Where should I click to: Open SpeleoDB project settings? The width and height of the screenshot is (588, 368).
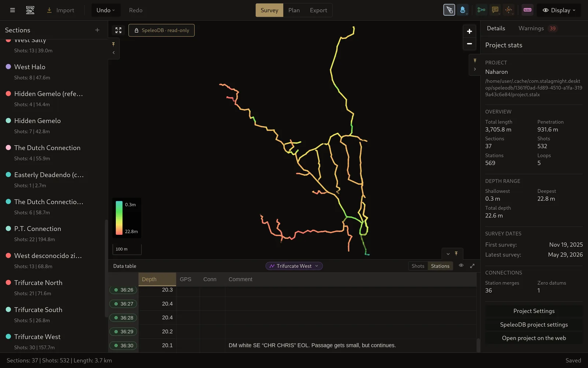[x=534, y=325]
